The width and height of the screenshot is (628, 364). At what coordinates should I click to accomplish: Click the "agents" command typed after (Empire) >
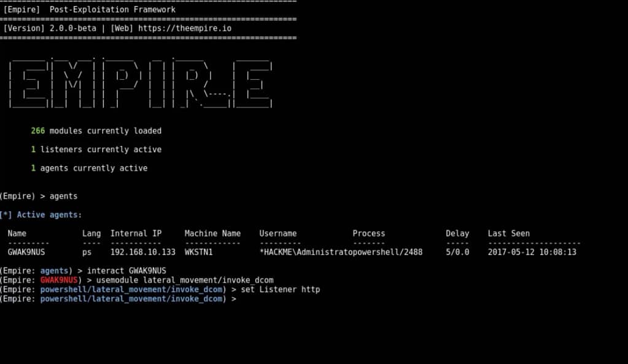(x=64, y=196)
